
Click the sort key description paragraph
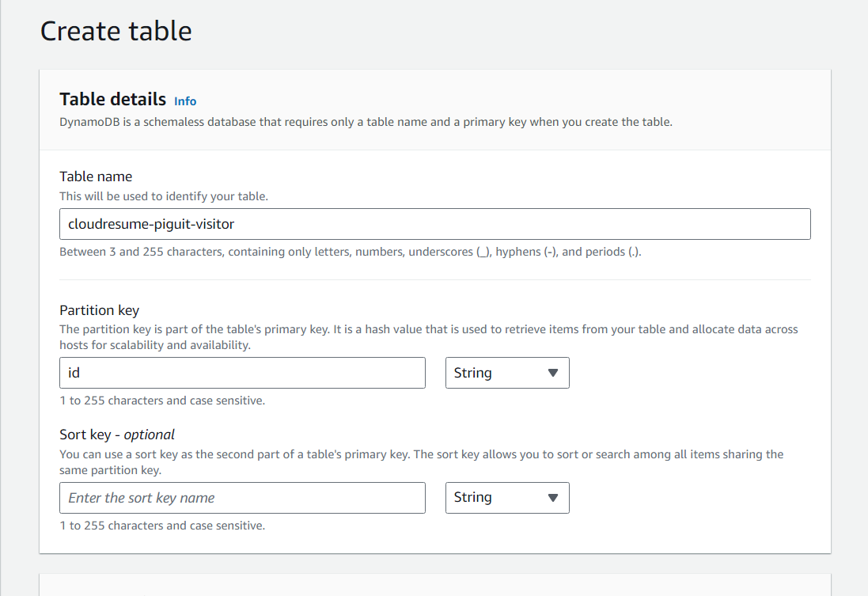click(421, 462)
